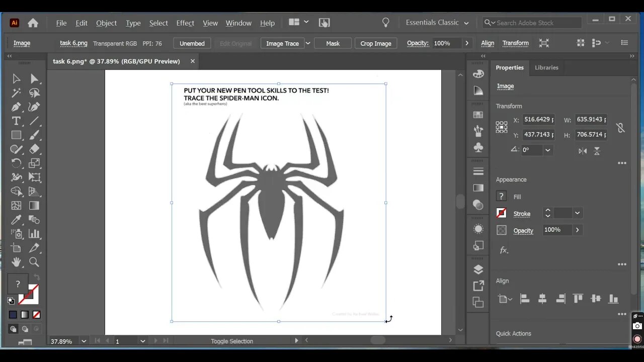Open the Transform link in control bar
This screenshot has width=644, height=362.
click(x=516, y=43)
